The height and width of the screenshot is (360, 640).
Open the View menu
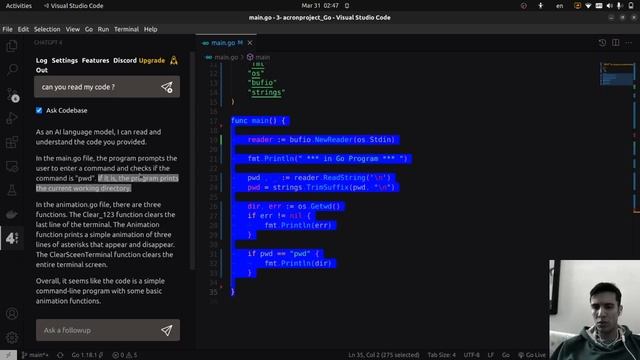click(73, 29)
